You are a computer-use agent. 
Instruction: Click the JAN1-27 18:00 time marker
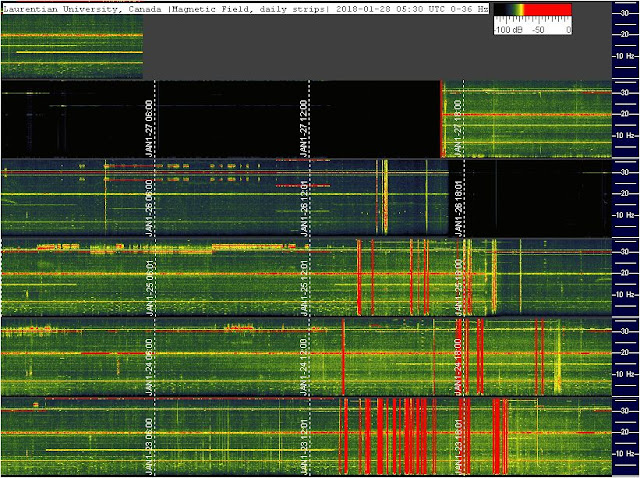(x=458, y=128)
